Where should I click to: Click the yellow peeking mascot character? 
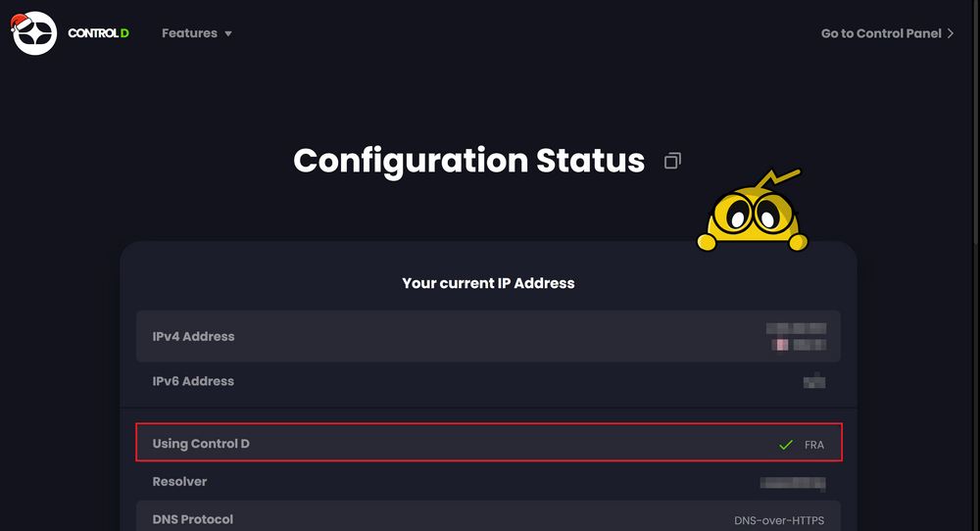point(753,212)
